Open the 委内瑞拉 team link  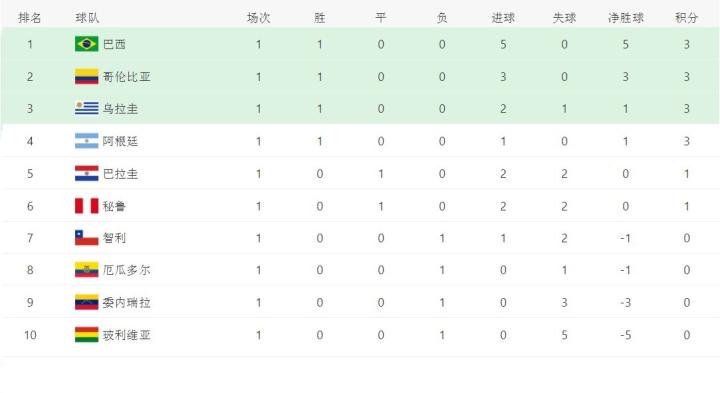pyautogui.click(x=126, y=303)
